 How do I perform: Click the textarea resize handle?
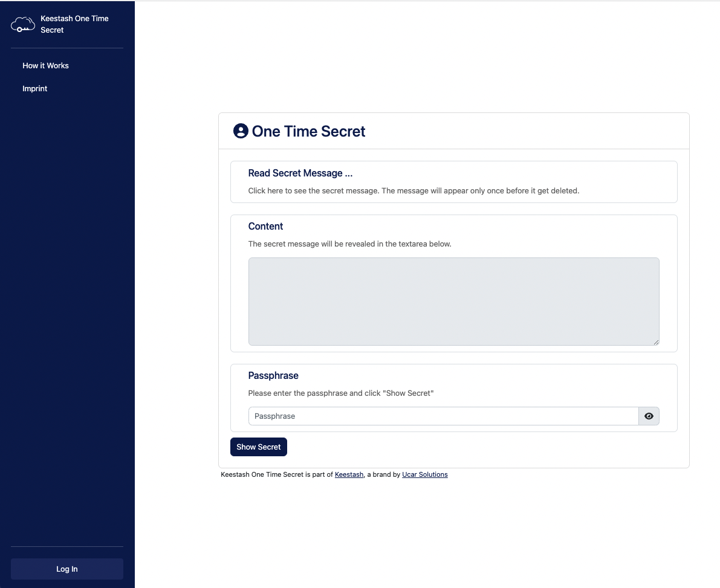click(x=657, y=343)
